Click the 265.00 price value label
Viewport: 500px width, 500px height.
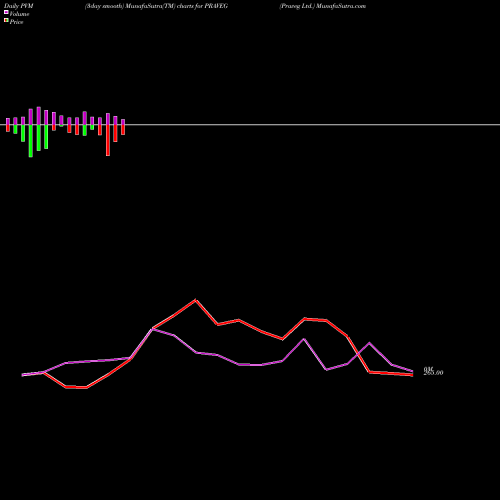pyautogui.click(x=433, y=373)
